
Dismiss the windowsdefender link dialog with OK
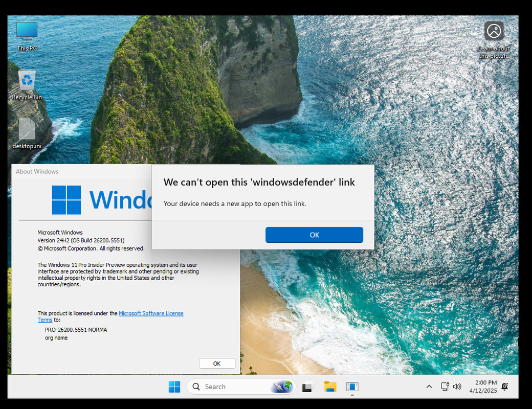(x=314, y=235)
